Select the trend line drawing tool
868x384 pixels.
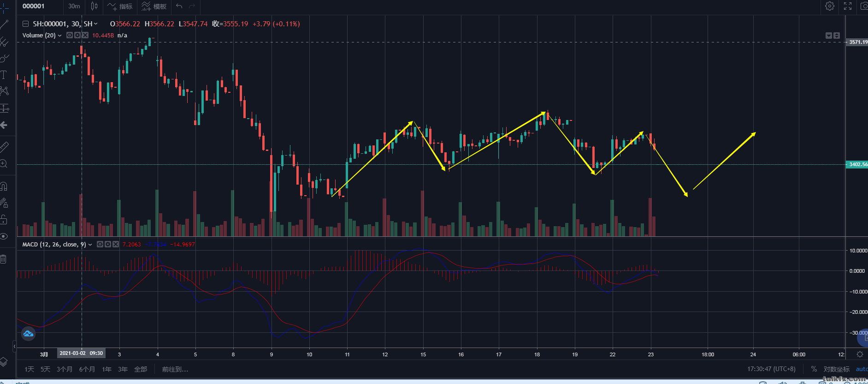coord(4,24)
